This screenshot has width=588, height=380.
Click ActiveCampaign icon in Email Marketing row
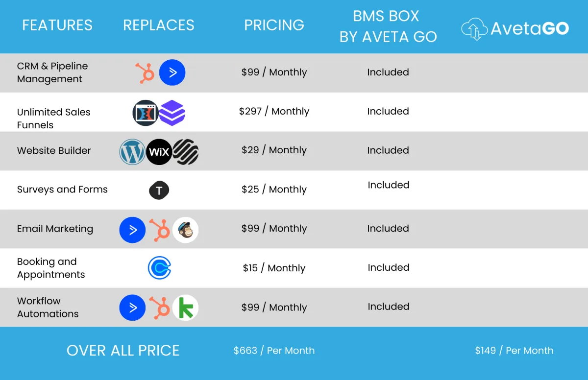point(132,230)
